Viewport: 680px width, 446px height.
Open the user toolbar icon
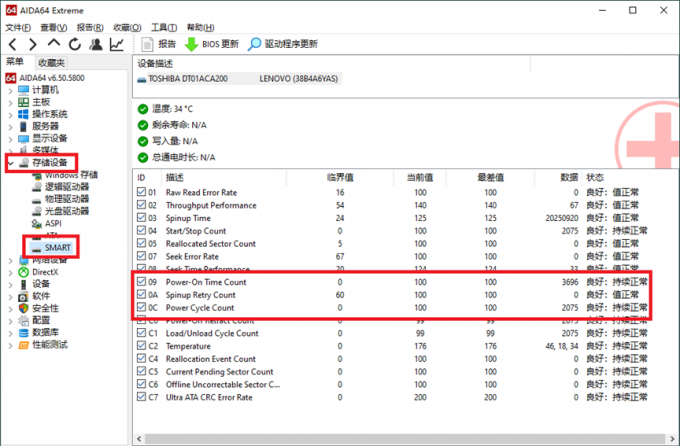(96, 44)
